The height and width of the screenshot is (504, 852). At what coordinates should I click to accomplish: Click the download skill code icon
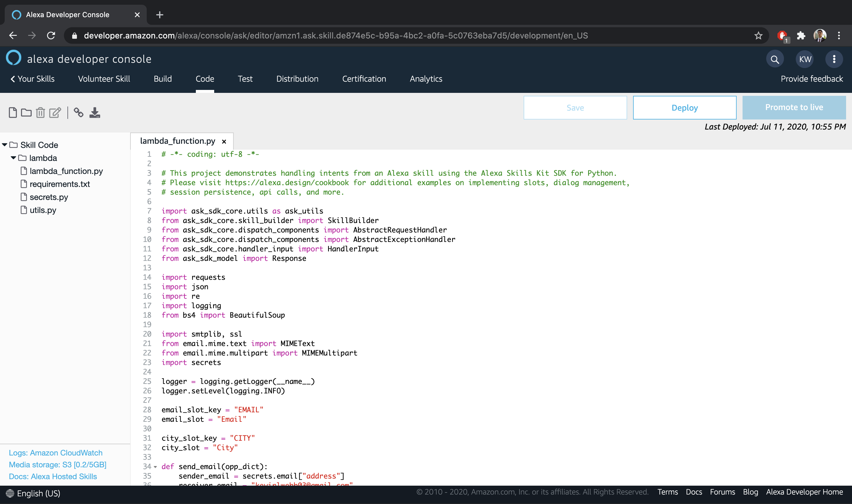[x=95, y=112]
